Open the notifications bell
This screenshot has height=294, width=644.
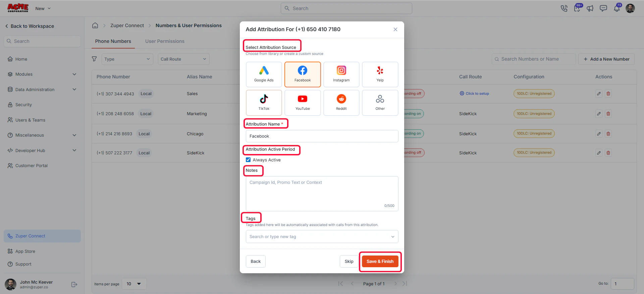tap(617, 8)
